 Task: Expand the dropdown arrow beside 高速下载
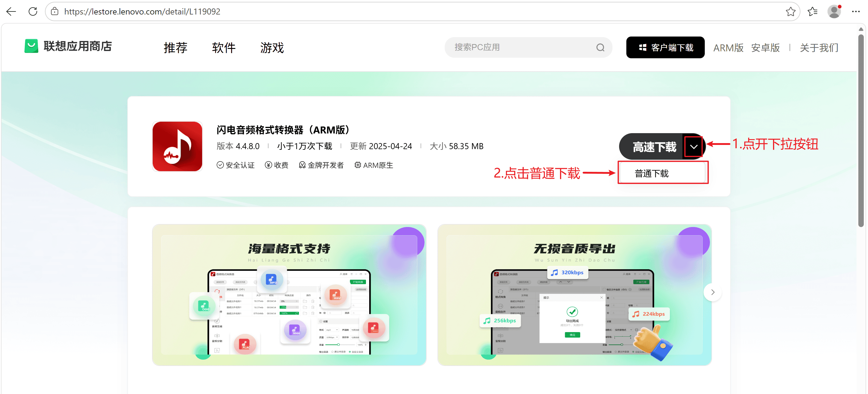[693, 147]
